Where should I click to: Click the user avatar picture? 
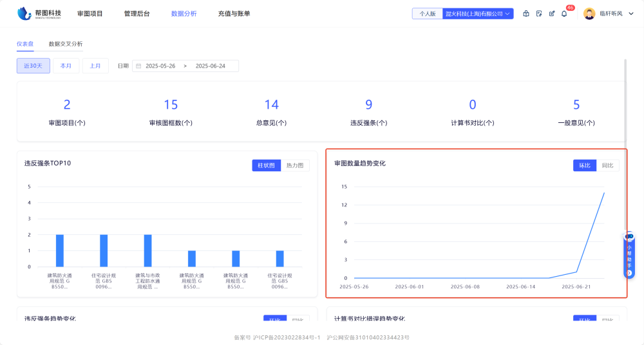coord(589,14)
